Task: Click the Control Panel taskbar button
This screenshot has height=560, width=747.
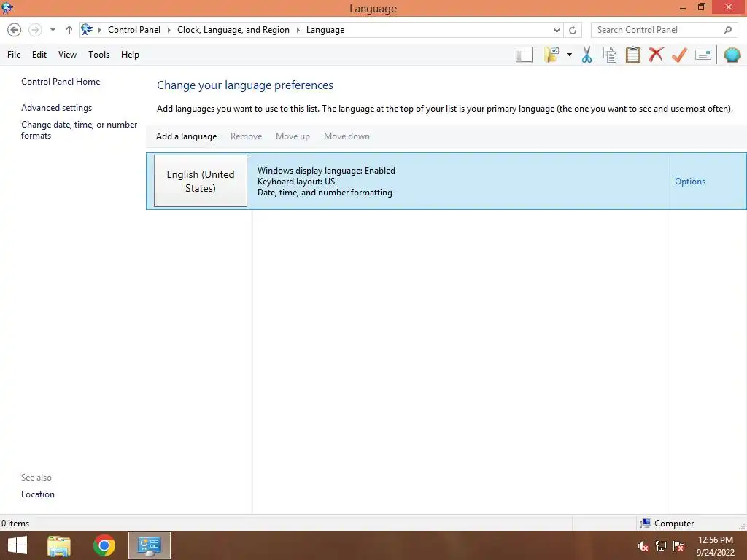Action: tap(149, 545)
